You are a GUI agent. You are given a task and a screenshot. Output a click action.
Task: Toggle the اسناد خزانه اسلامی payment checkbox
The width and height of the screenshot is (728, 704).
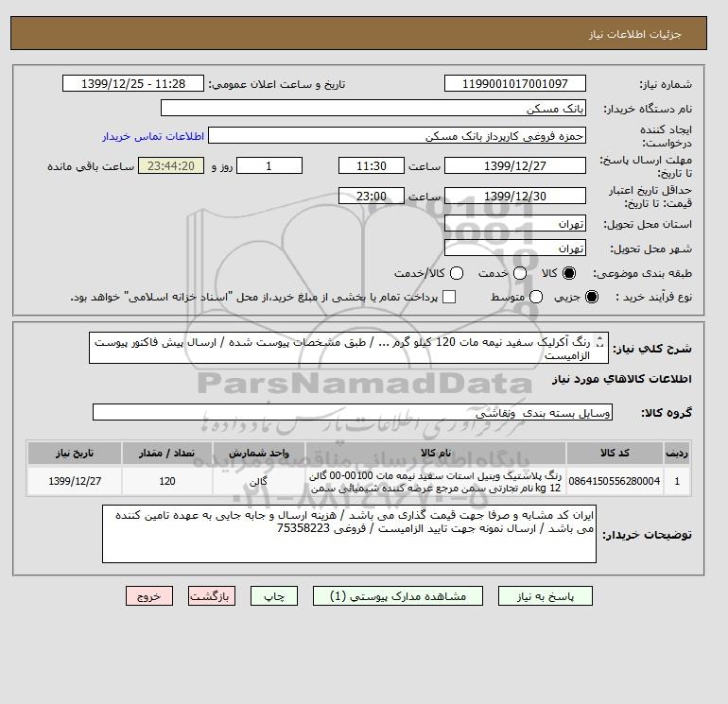[x=449, y=297]
